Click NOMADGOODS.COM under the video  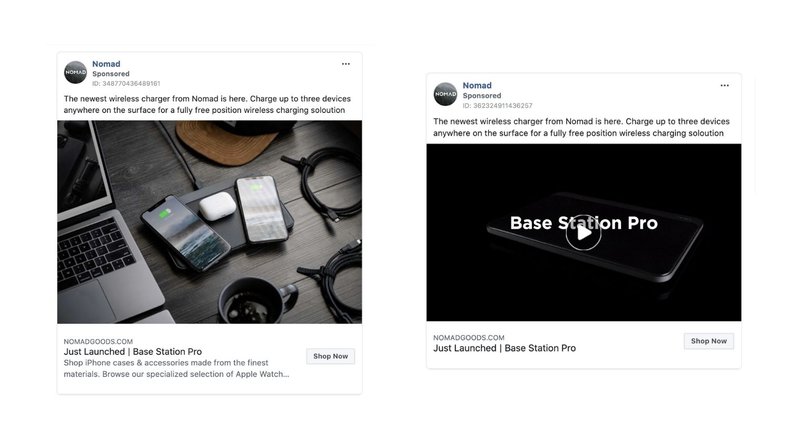click(x=468, y=338)
